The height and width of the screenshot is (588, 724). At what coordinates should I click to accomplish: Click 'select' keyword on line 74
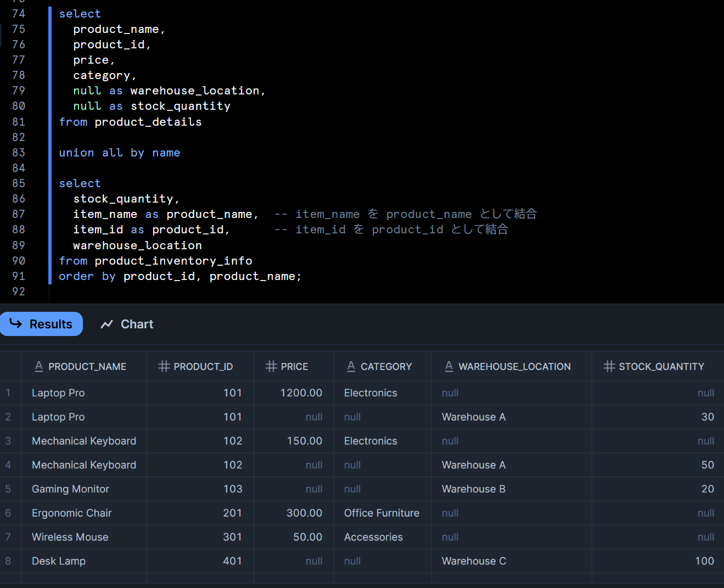80,14
